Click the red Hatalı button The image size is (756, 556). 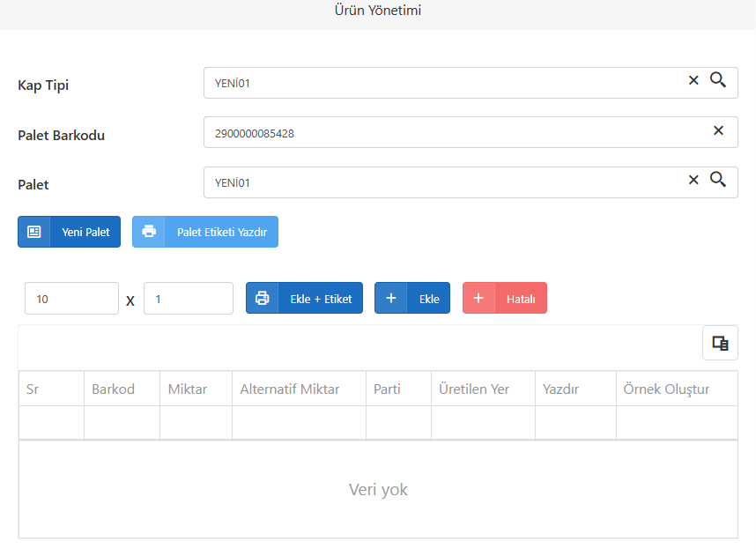click(505, 298)
